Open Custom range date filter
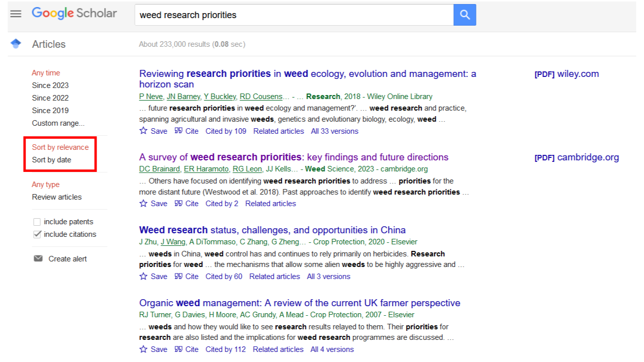 [x=58, y=123]
